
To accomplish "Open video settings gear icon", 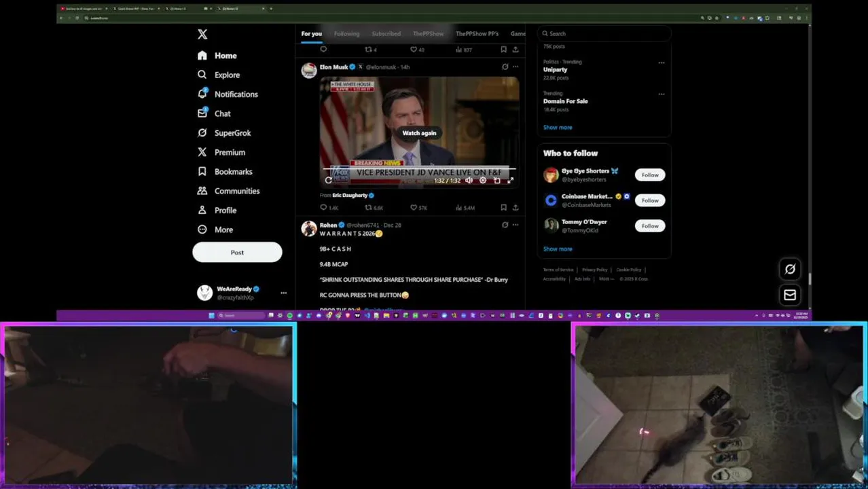I will [483, 180].
